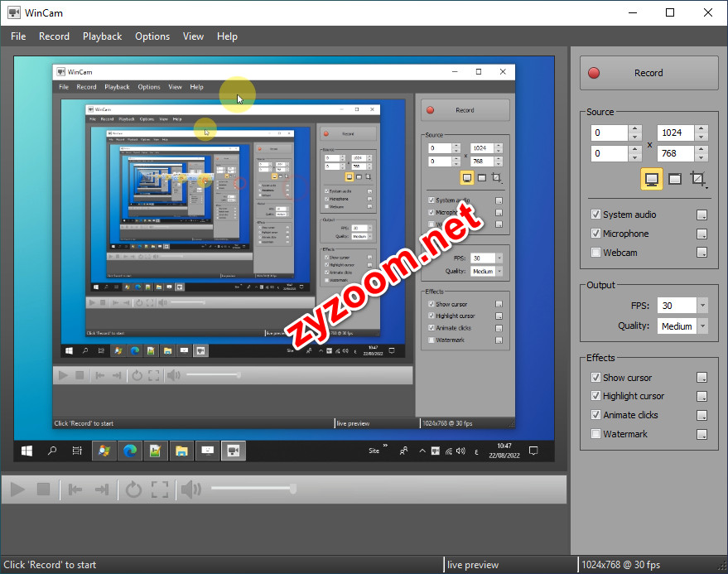
Task: Toggle the loop playback icon
Action: [133, 490]
